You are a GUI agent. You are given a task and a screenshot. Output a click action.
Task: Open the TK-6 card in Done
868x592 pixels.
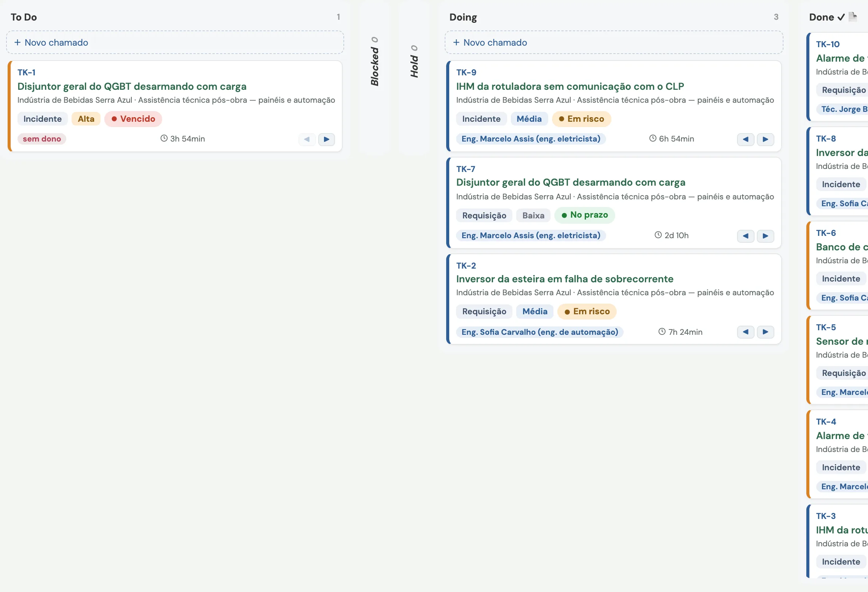coord(838,265)
